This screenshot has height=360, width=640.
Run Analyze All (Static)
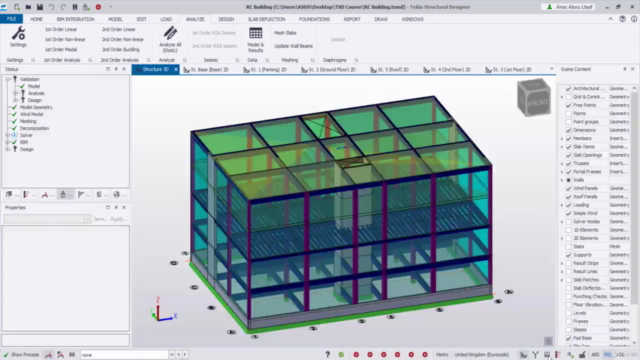(170, 39)
